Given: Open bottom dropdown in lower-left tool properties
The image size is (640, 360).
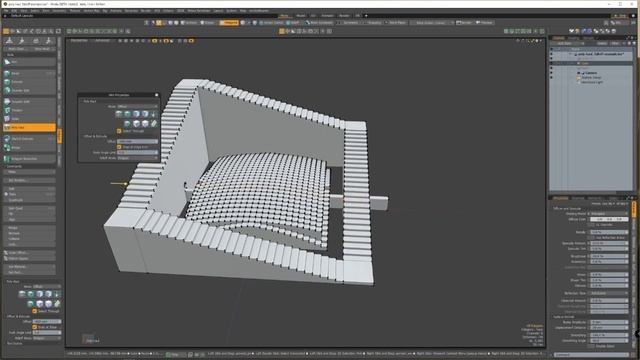Looking at the screenshot, I should point(47,338).
